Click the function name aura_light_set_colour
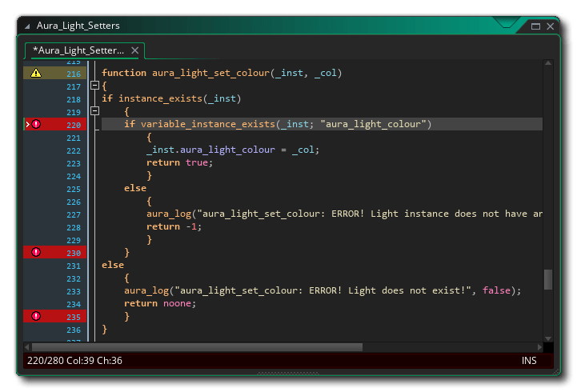This screenshot has height=392, width=577. 210,73
